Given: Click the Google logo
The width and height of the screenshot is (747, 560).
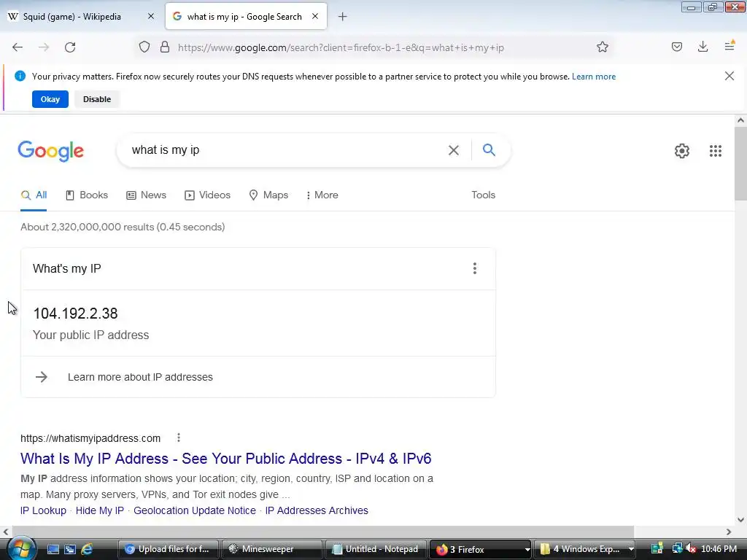Looking at the screenshot, I should click(x=51, y=151).
